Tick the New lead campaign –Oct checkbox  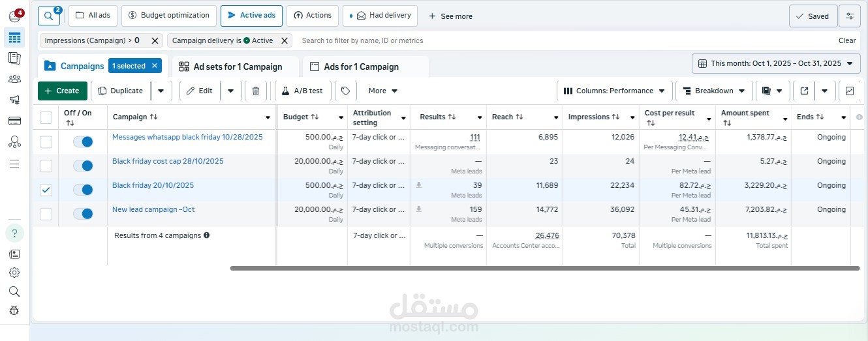click(x=46, y=214)
